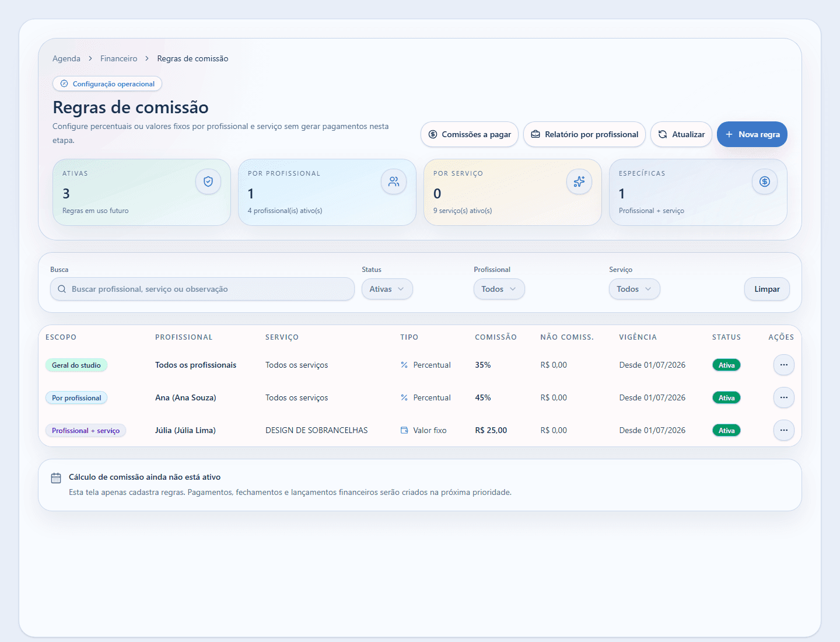This screenshot has width=840, height=642.
Task: Click the Geral do studio scope tag
Action: [76, 365]
